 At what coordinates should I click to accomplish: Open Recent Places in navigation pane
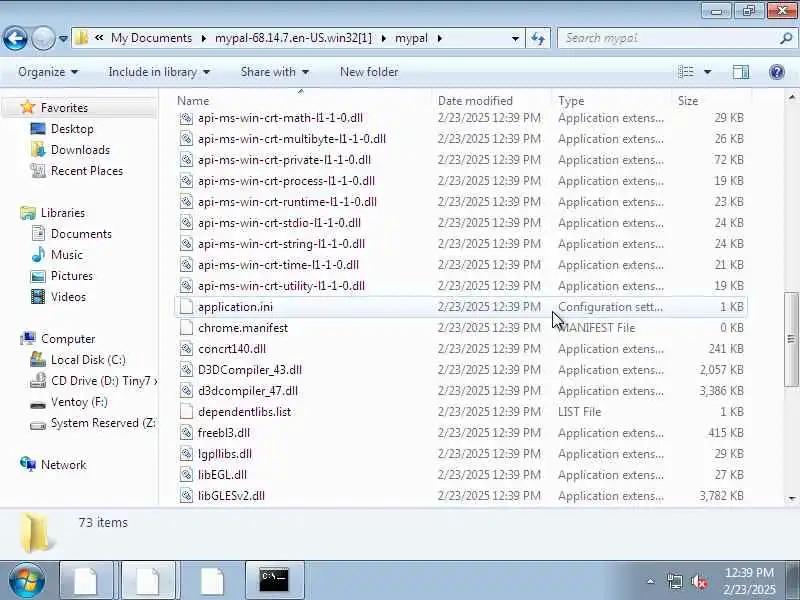point(87,170)
